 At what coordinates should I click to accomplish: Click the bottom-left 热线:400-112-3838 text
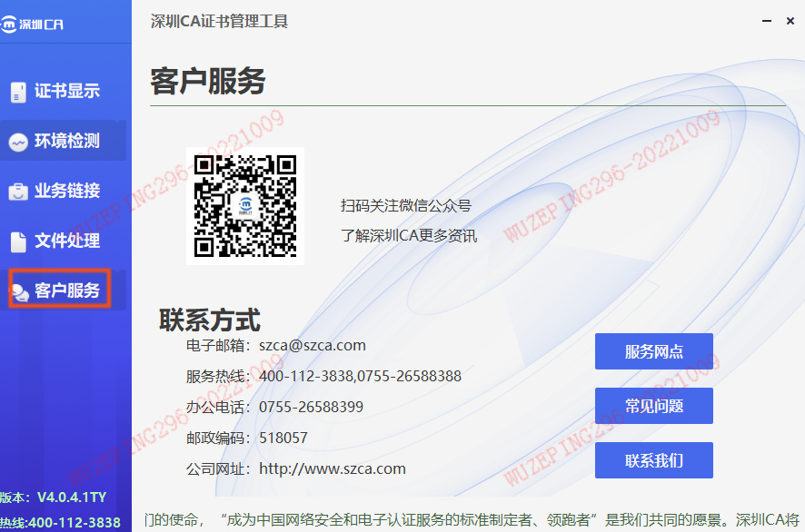pos(60,523)
